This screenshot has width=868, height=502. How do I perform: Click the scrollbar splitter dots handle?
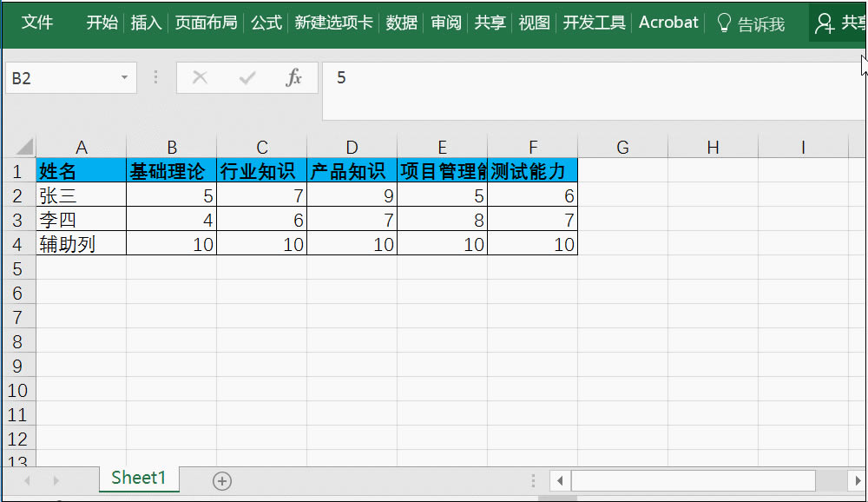click(532, 479)
